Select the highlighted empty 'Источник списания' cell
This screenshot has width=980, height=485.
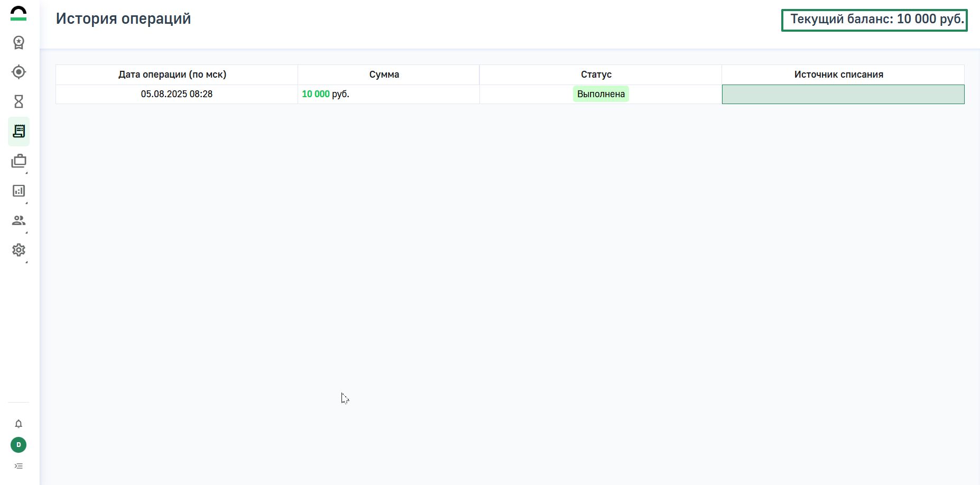[843, 95]
